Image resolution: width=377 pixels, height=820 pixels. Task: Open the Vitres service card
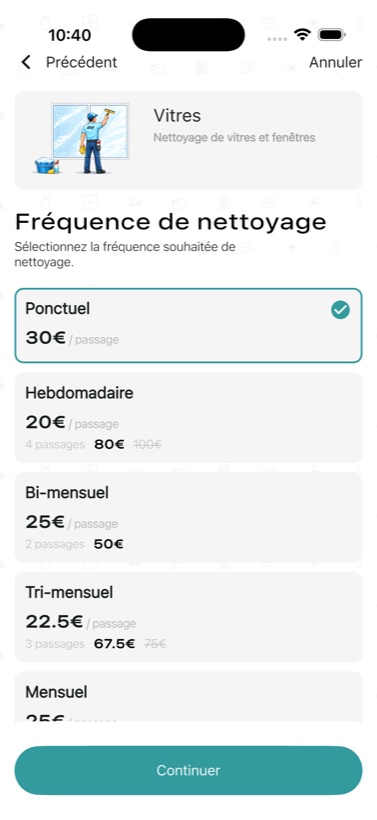click(188, 140)
